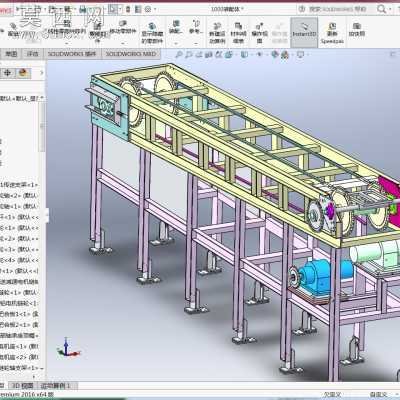Select tree row 链轮轴支架<1>
This screenshot has width=400, height=400.
(x=19, y=368)
